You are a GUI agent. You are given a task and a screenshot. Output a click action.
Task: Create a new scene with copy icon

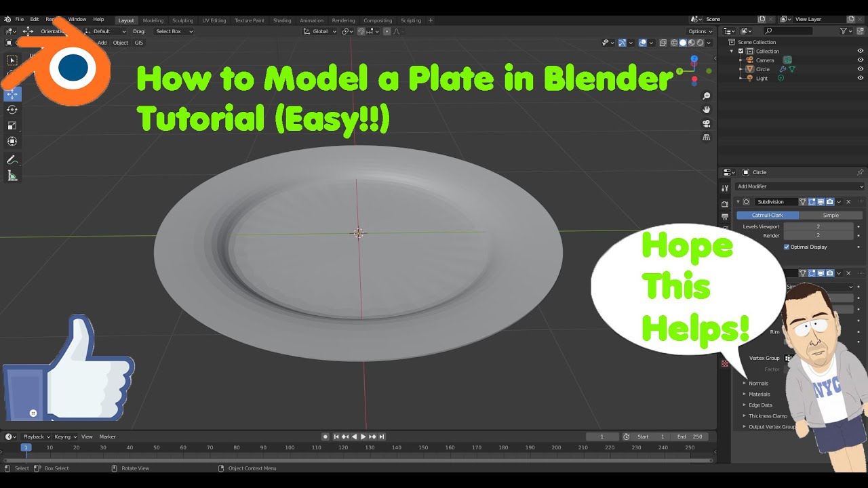click(762, 20)
